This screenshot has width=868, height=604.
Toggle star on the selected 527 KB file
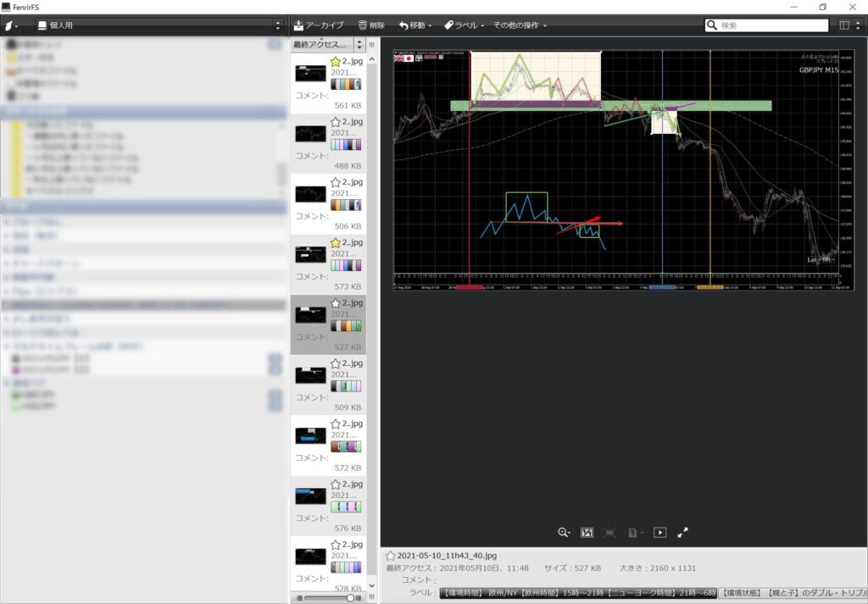(336, 303)
